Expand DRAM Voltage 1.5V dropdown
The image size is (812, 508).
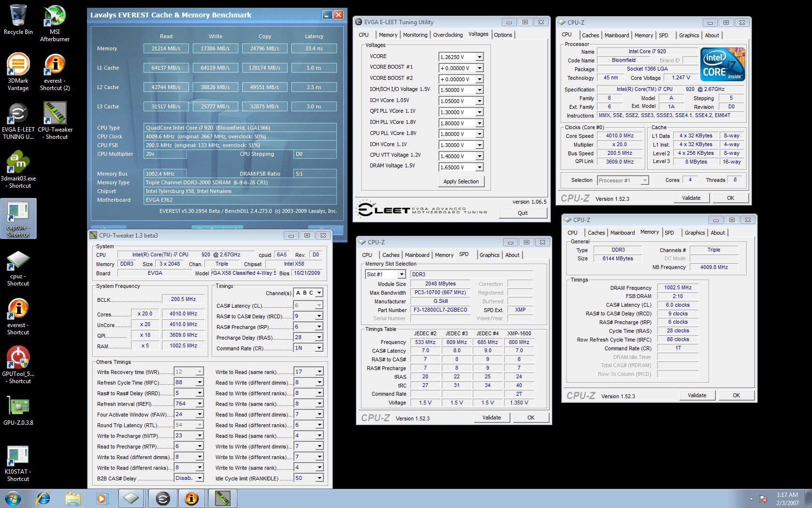tap(479, 167)
